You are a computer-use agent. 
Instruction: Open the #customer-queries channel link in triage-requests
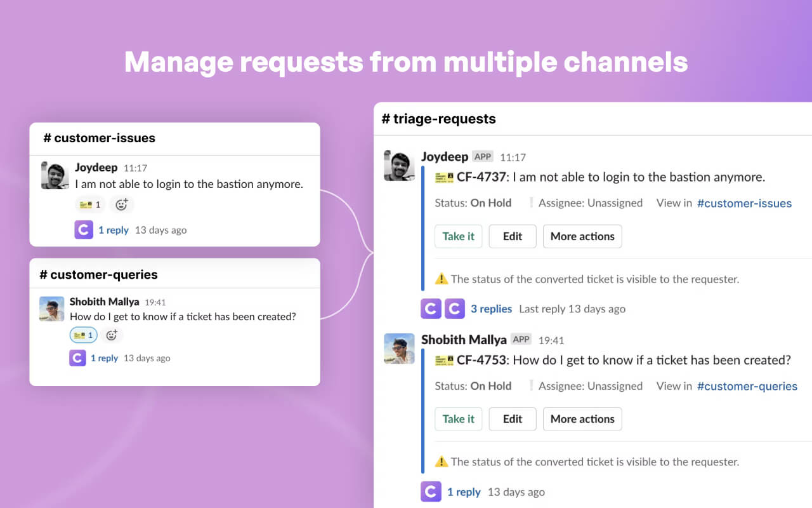(747, 386)
